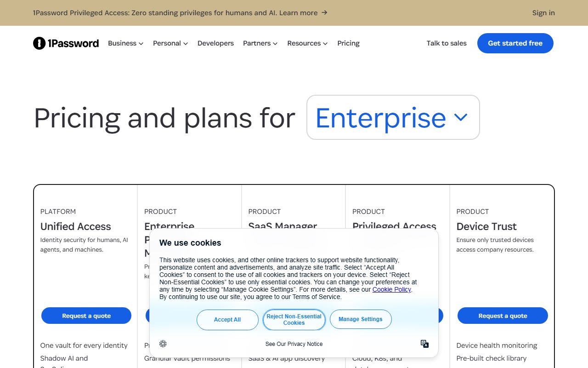Open Manage Settings for cookies
588x368 pixels.
361,319
